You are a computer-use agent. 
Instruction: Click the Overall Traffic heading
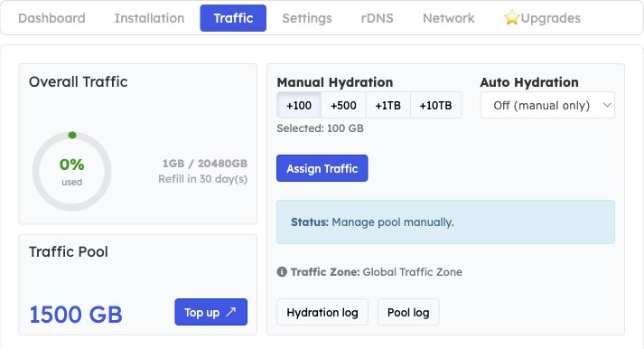pyautogui.click(x=78, y=81)
